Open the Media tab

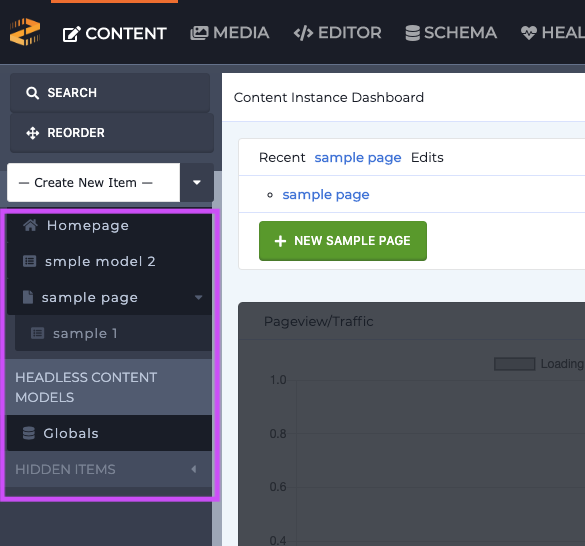230,33
